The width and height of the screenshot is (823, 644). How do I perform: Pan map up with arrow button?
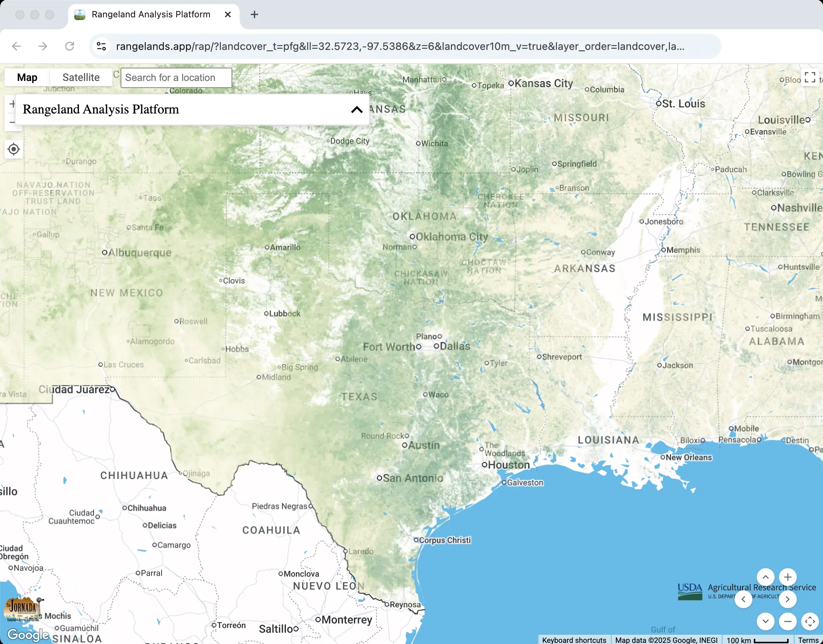[765, 576]
